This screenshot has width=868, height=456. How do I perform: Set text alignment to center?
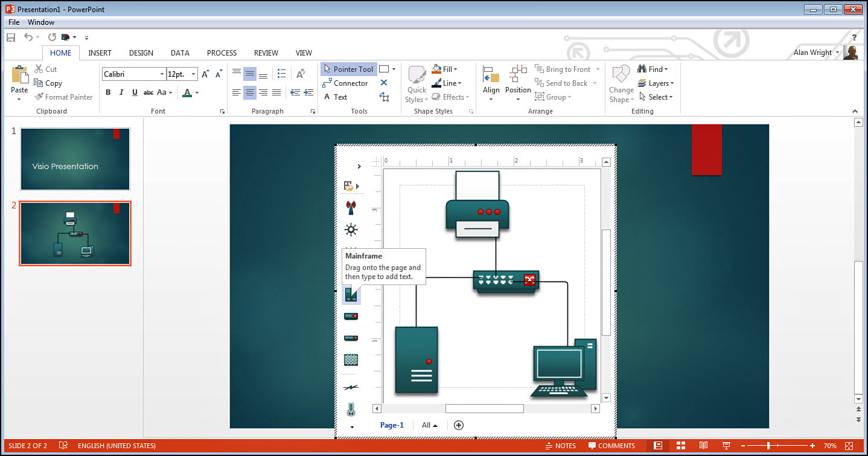pos(250,92)
